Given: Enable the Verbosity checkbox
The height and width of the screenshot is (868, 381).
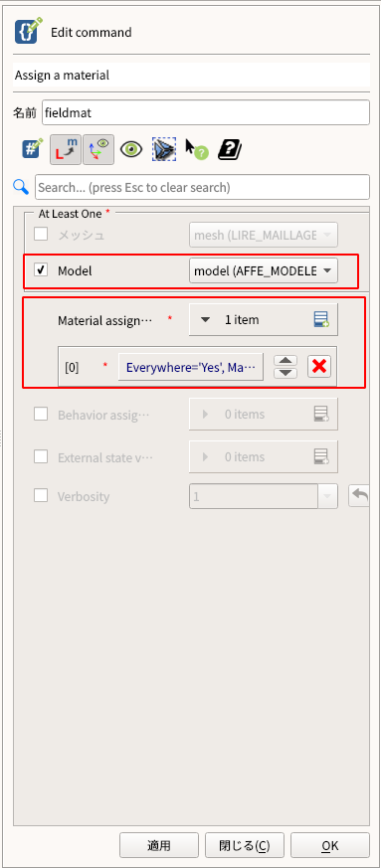Looking at the screenshot, I should (x=41, y=495).
